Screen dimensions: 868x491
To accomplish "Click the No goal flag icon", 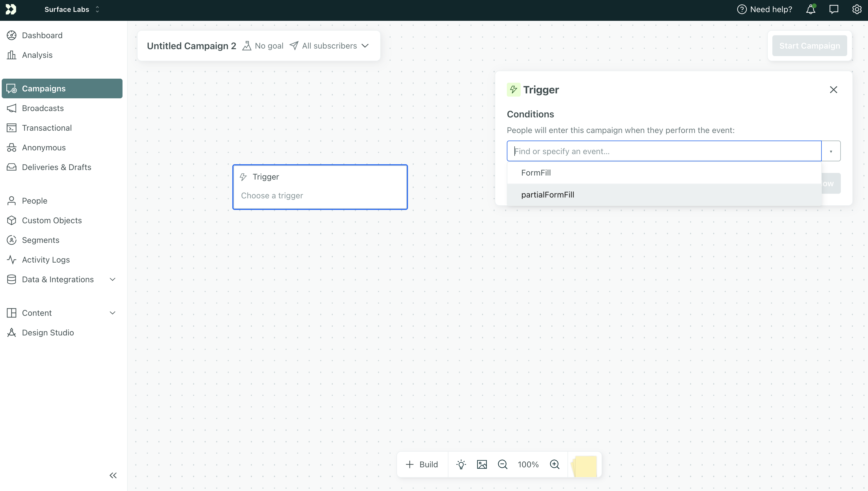I will [x=247, y=46].
